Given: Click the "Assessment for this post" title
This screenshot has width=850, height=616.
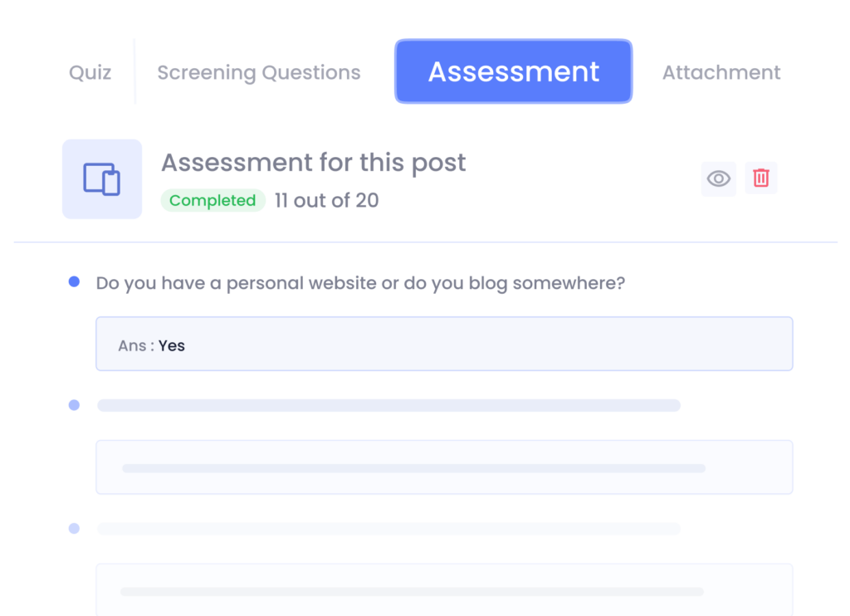Looking at the screenshot, I should pyautogui.click(x=313, y=163).
